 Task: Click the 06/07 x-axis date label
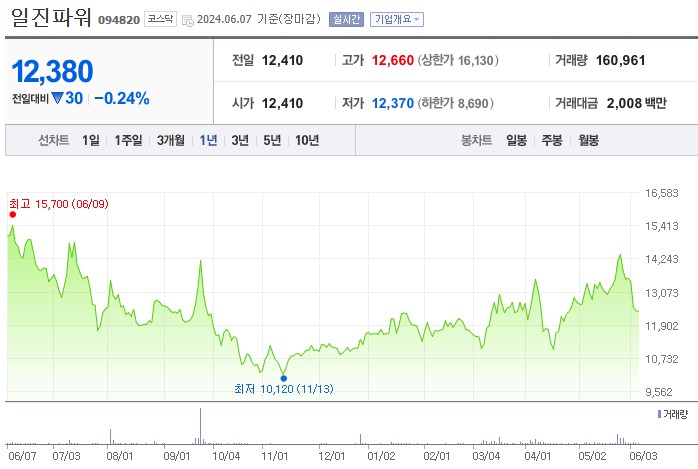pyautogui.click(x=22, y=456)
